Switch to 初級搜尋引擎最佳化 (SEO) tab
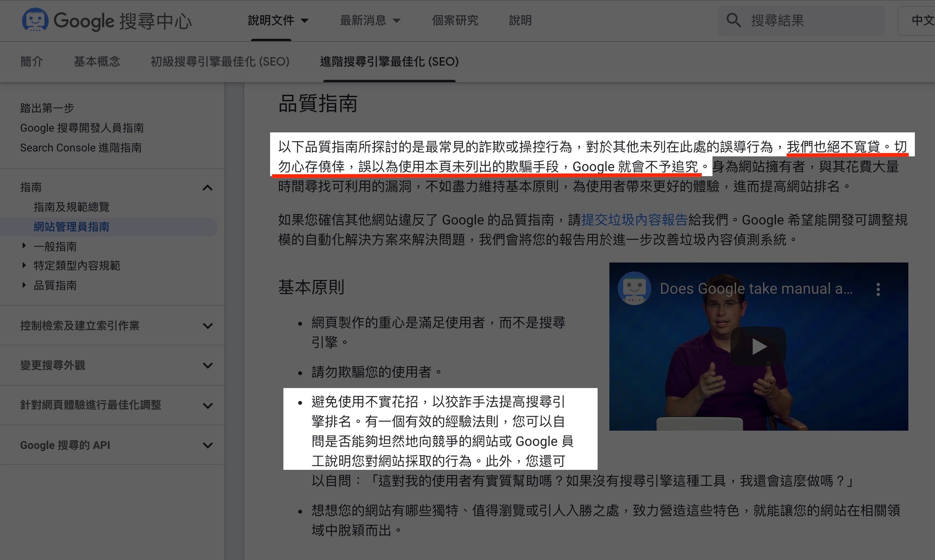This screenshot has height=560, width=935. click(220, 61)
